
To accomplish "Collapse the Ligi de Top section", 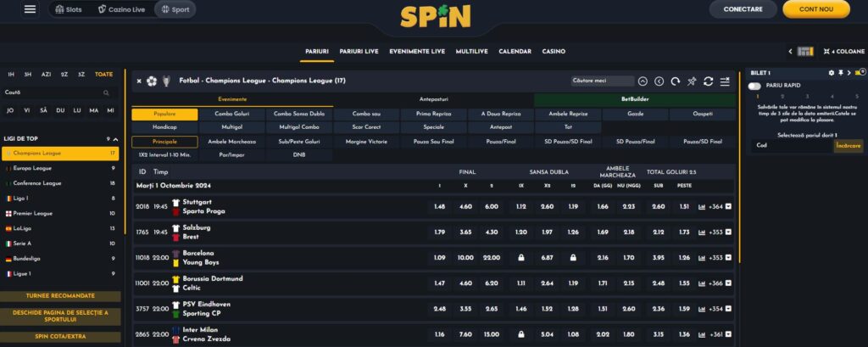I will click(115, 139).
